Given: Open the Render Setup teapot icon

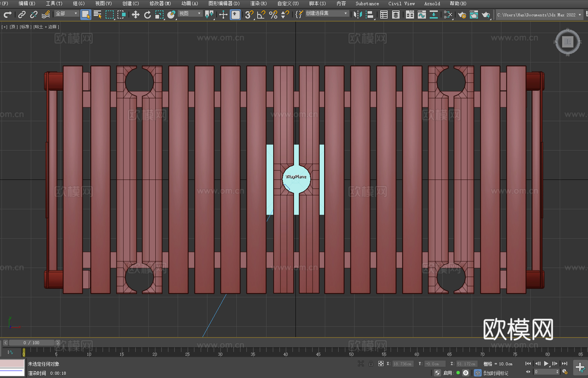Looking at the screenshot, I should tap(462, 14).
